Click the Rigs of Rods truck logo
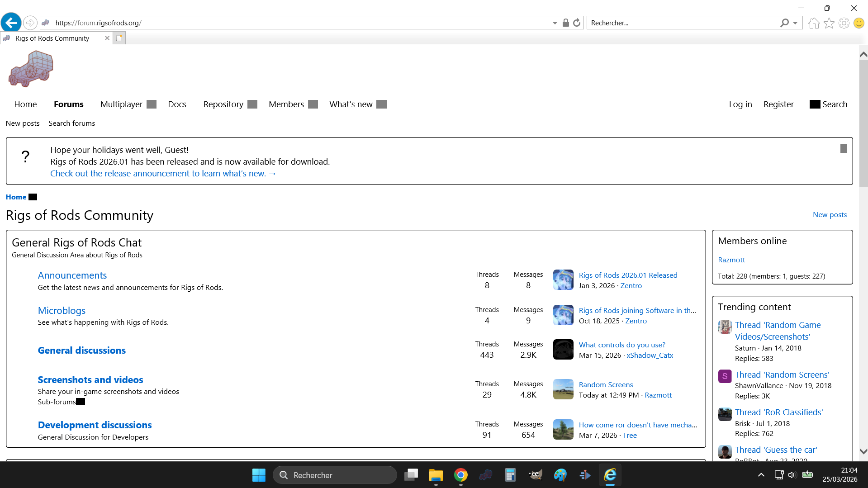The height and width of the screenshot is (488, 868). 31,69
